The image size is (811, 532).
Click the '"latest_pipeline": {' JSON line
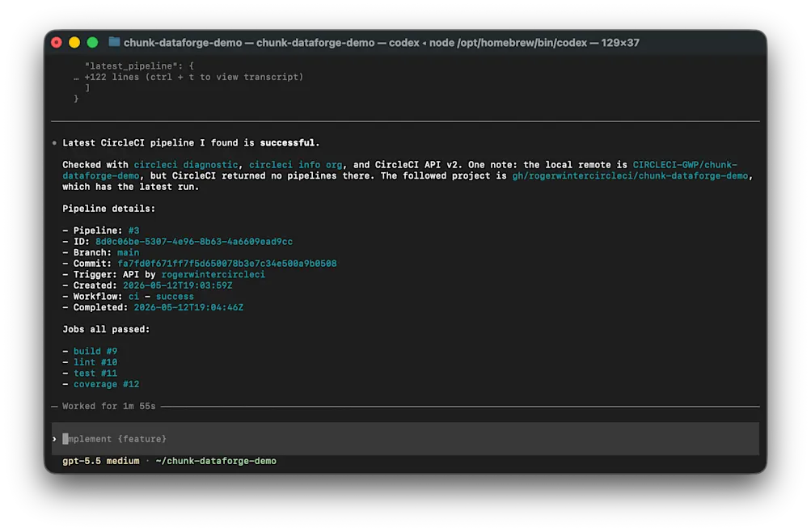139,66
